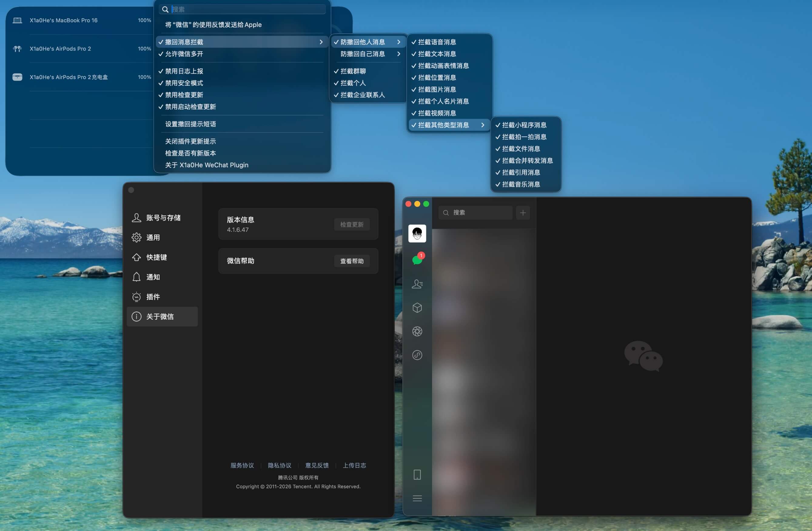The width and height of the screenshot is (812, 531).
Task: Open Moments shutter icon in sidebar
Action: coord(417,331)
